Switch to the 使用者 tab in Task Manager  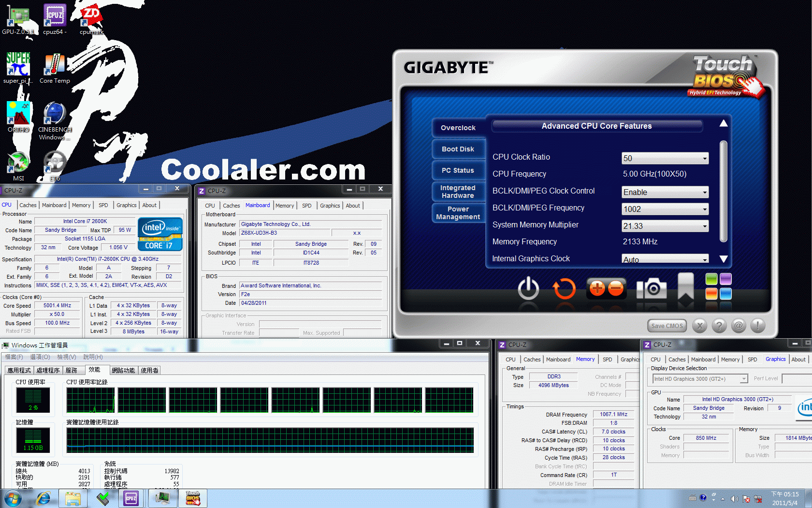(150, 371)
